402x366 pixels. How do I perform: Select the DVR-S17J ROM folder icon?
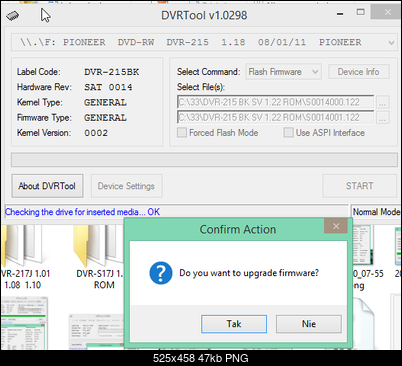(x=98, y=247)
